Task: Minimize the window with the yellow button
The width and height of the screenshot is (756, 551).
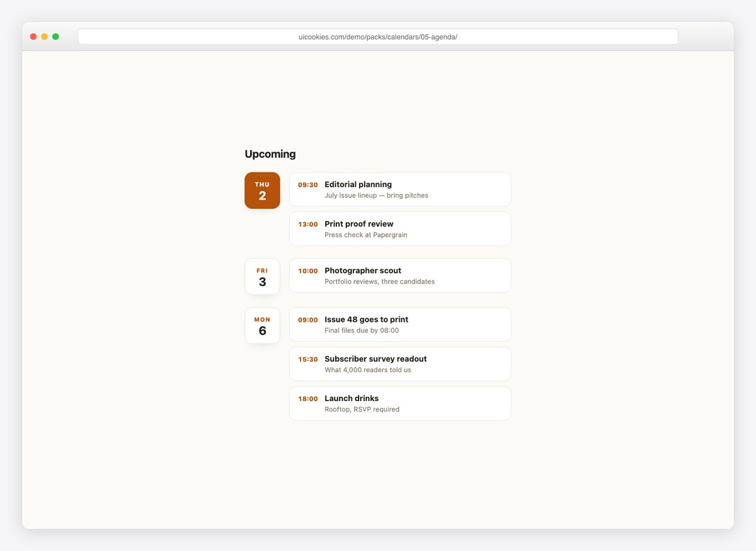Action: pos(44,37)
